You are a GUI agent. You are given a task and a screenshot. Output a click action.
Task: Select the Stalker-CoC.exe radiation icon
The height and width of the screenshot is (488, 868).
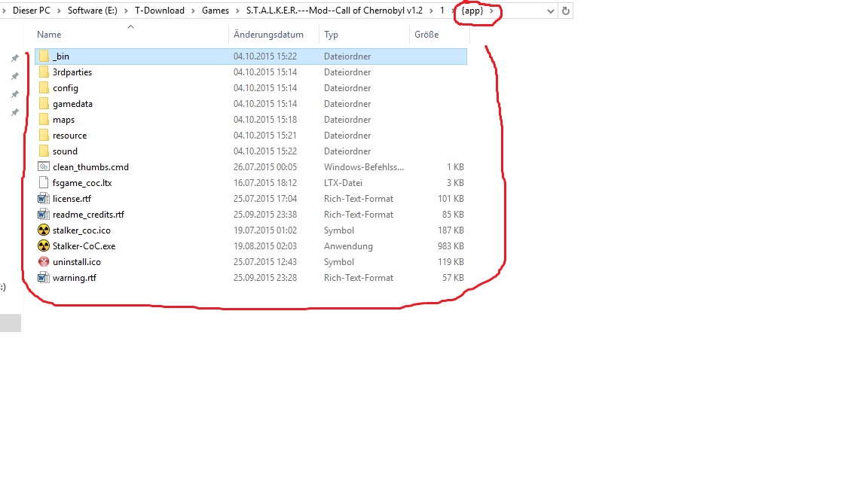coord(44,246)
